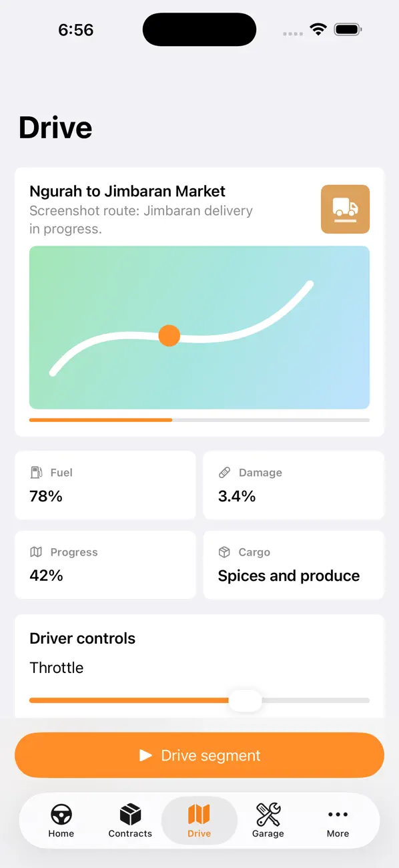Click the Throttle slider knob
399x868 pixels.
(x=246, y=700)
